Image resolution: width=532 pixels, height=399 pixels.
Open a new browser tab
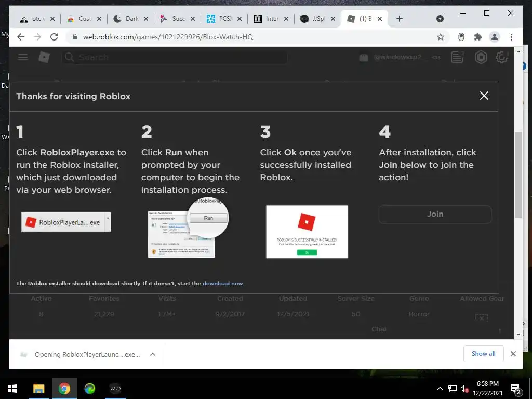pos(400,19)
